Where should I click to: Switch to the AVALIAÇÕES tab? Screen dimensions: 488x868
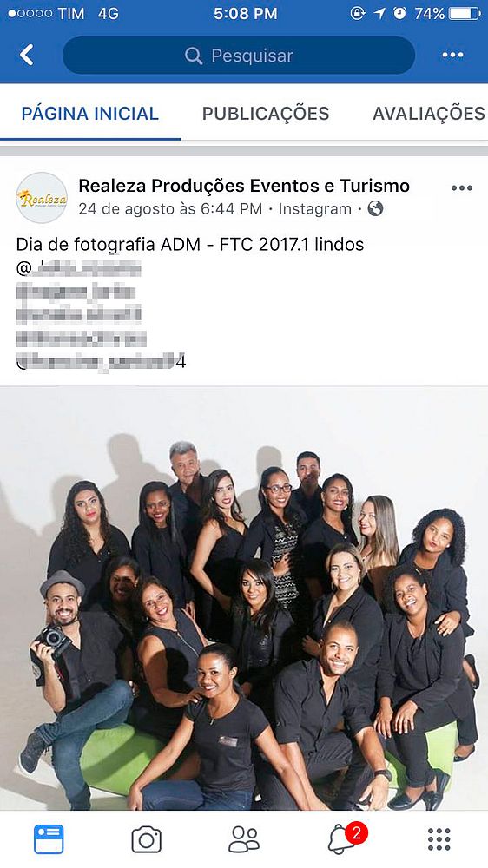429,114
